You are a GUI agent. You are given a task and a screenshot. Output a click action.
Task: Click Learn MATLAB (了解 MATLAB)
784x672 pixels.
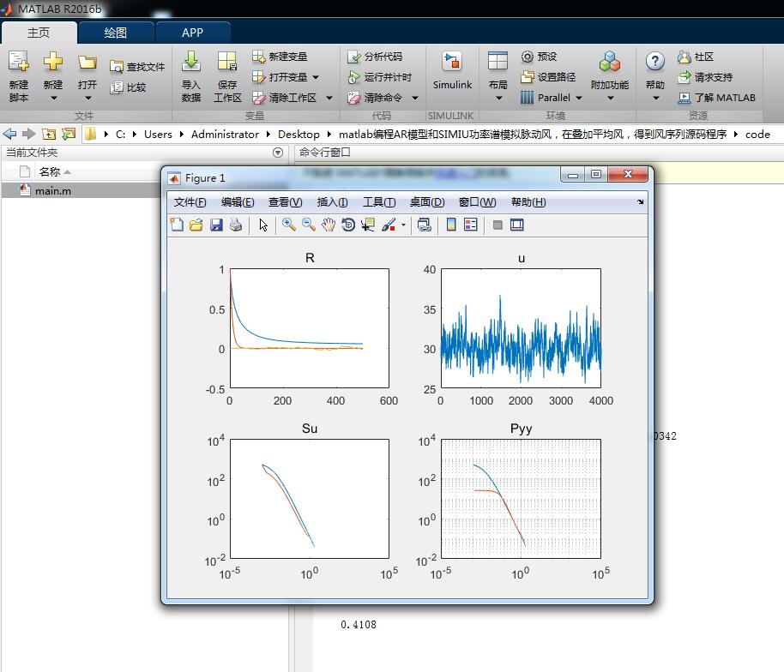click(716, 98)
